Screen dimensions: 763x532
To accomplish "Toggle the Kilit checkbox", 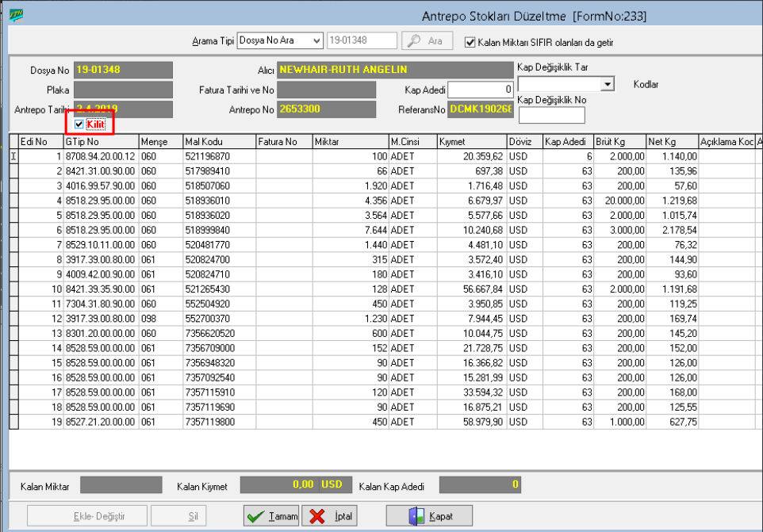I will [x=79, y=124].
